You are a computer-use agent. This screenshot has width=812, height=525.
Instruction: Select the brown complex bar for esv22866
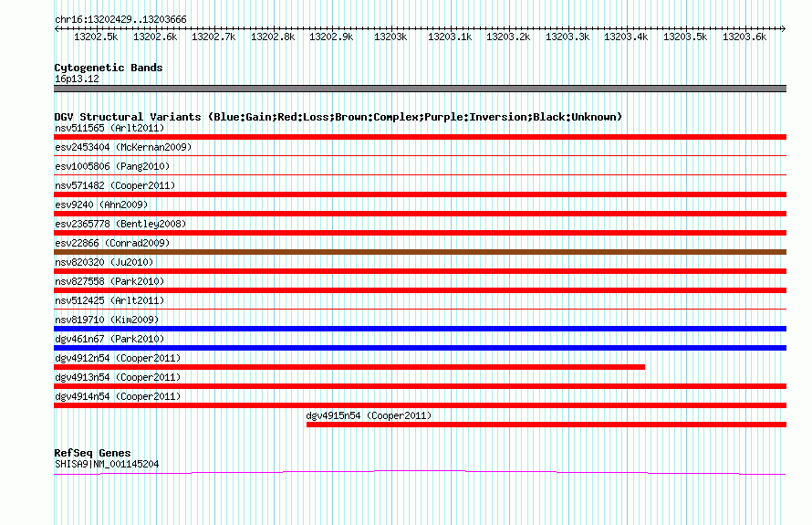[420, 252]
